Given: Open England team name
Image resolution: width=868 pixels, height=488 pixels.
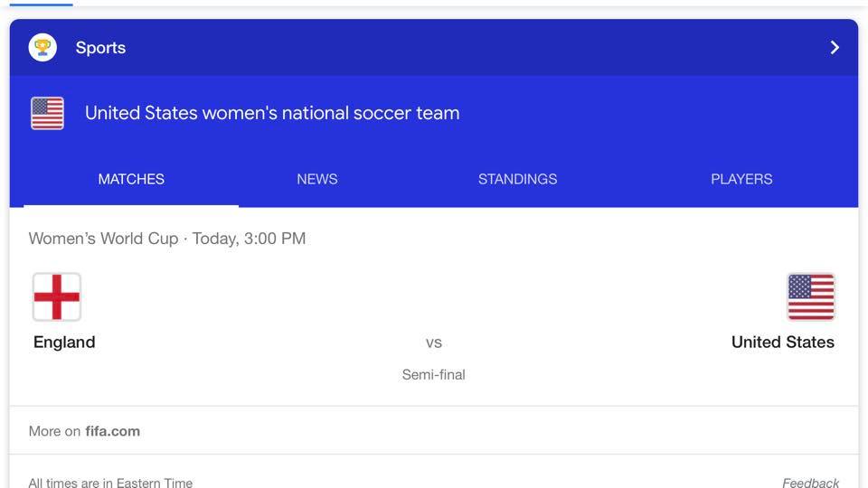Looking at the screenshot, I should (64, 342).
